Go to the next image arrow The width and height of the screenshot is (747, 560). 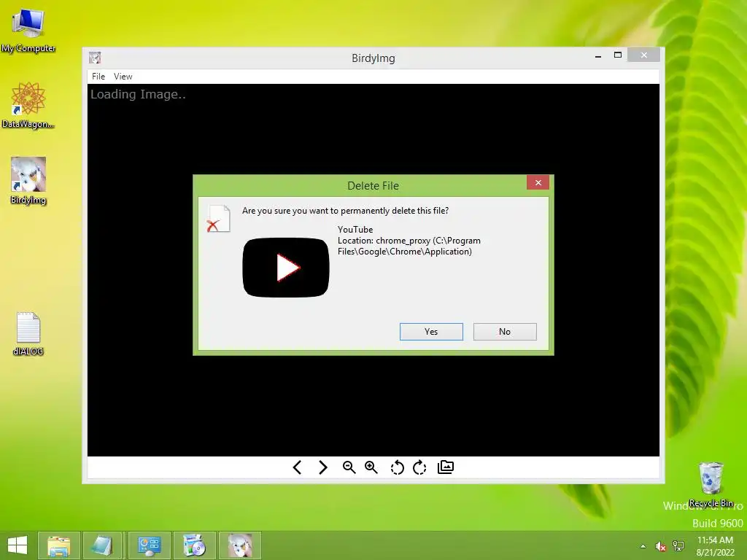(322, 467)
